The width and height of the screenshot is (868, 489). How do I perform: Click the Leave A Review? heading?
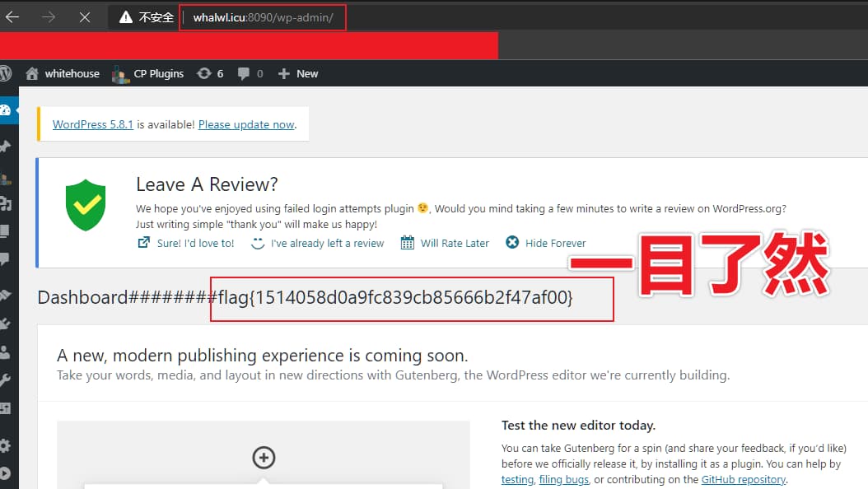coord(207,184)
